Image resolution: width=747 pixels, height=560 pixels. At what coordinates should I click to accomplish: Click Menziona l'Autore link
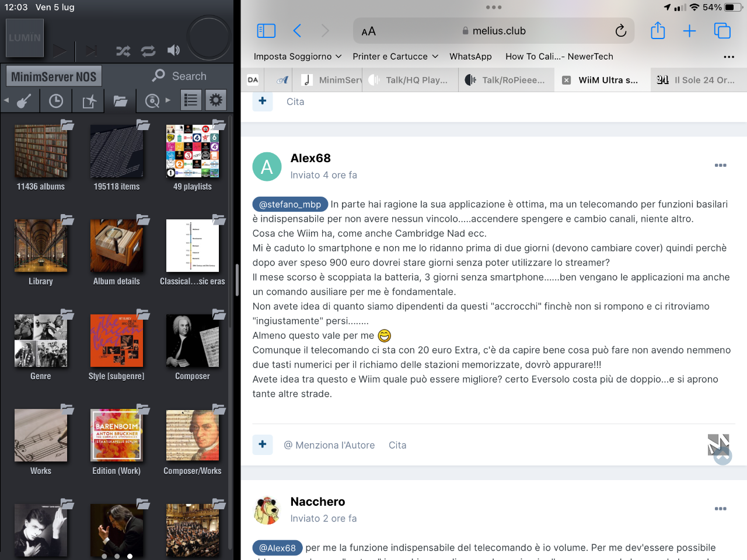coord(329,445)
